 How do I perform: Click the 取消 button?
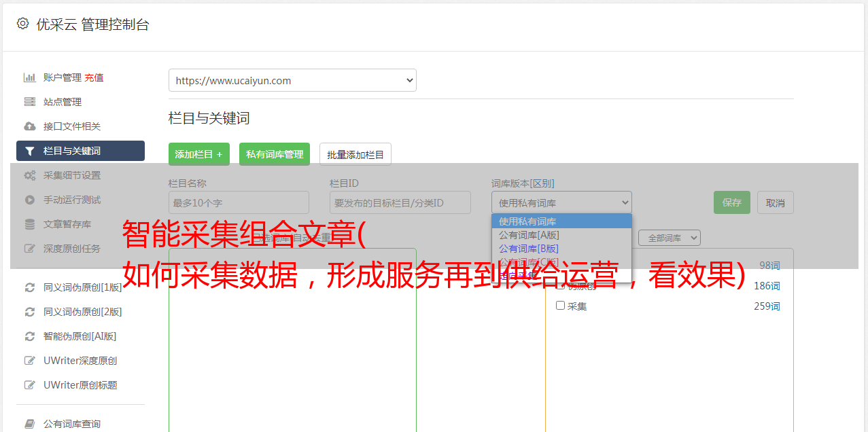click(x=776, y=202)
